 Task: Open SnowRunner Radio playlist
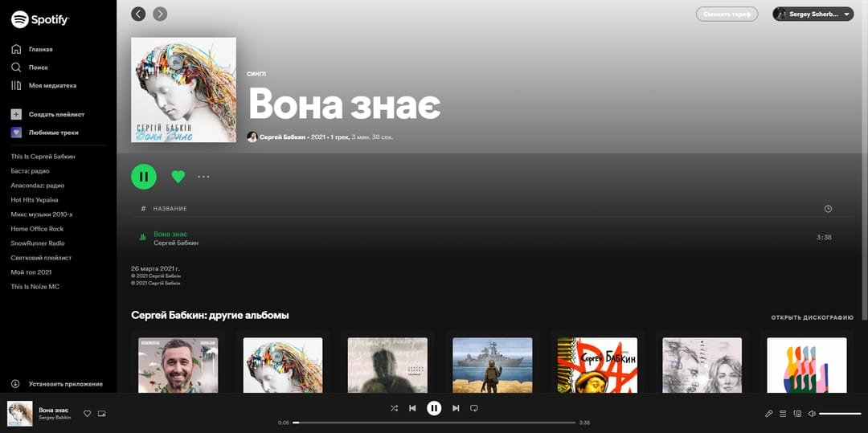(38, 243)
